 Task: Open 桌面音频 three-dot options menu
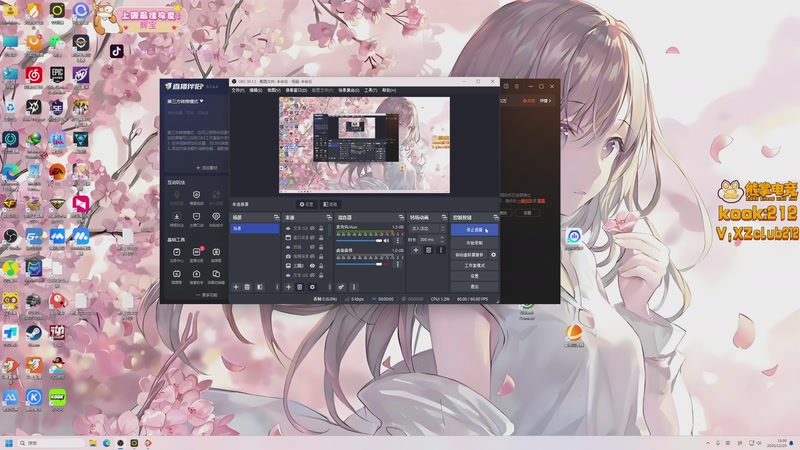(x=398, y=264)
